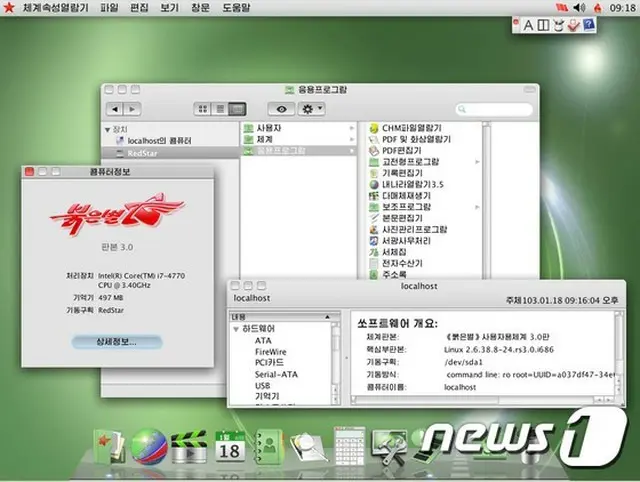Image resolution: width=640 pixels, height=482 pixels.
Task: Expand the arrow beside 사용자 folder
Action: tap(351, 128)
